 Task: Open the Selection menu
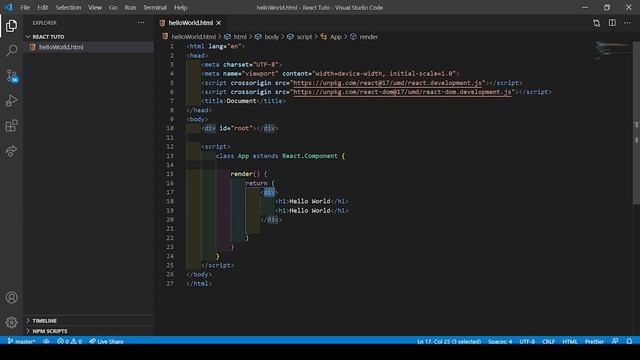point(68,7)
